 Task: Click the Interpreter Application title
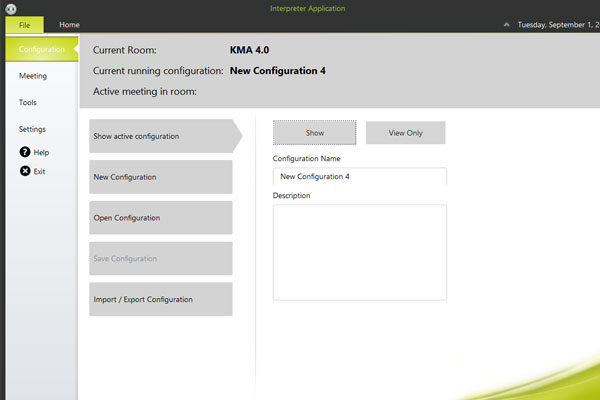[308, 8]
